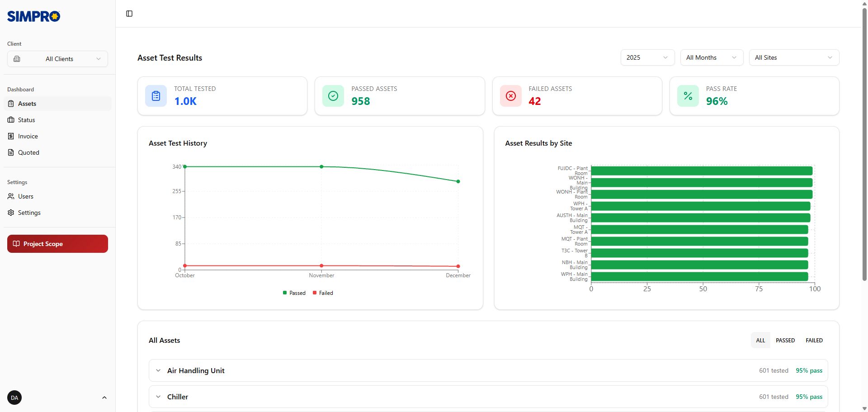The width and height of the screenshot is (868, 412).
Task: Filter asset list by FAILED
Action: 814,341
